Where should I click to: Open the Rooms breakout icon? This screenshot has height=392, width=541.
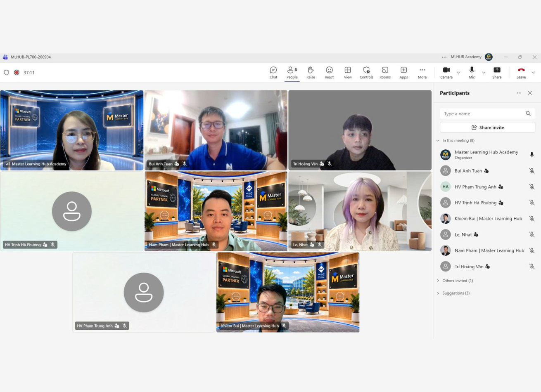385,73
